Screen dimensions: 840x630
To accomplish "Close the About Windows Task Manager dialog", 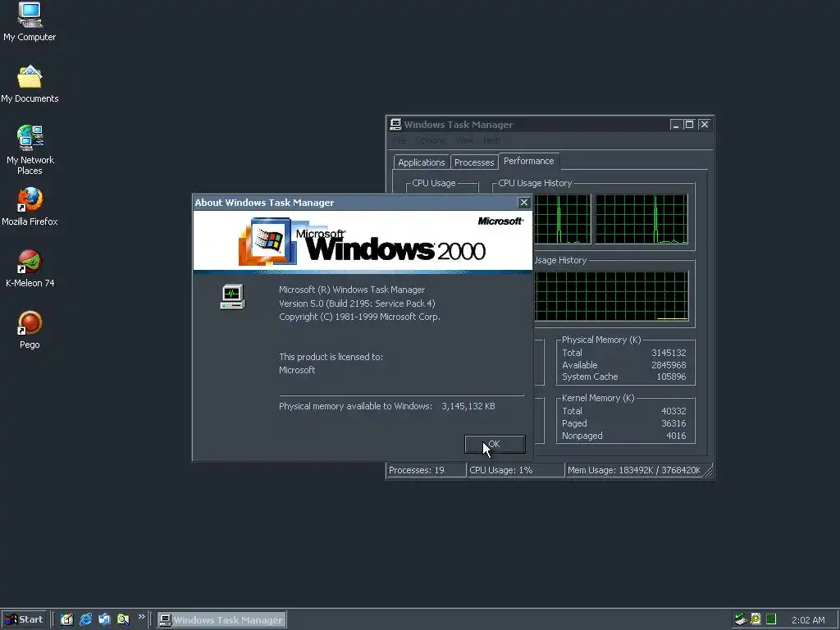I will [524, 202].
